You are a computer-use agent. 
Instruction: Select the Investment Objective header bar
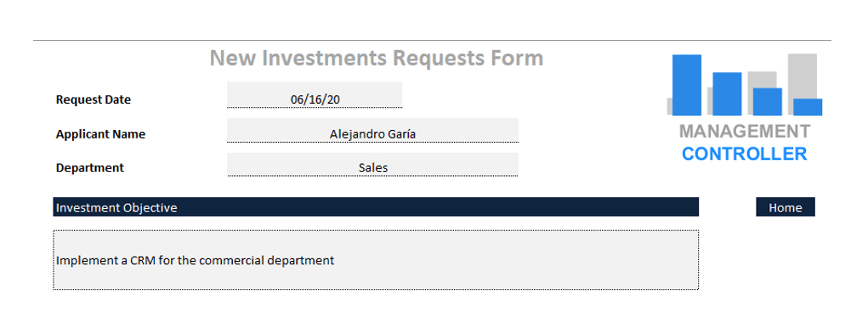point(376,207)
